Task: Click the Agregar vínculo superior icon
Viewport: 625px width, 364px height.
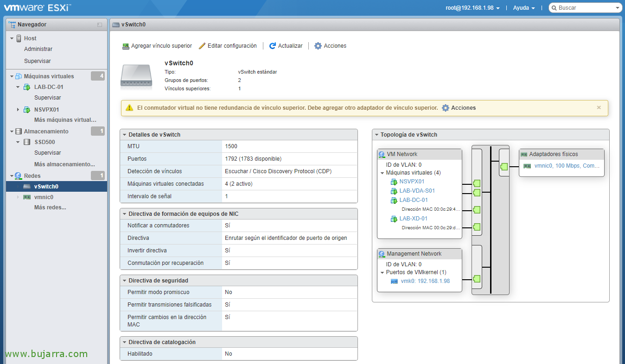Action: 126,46
